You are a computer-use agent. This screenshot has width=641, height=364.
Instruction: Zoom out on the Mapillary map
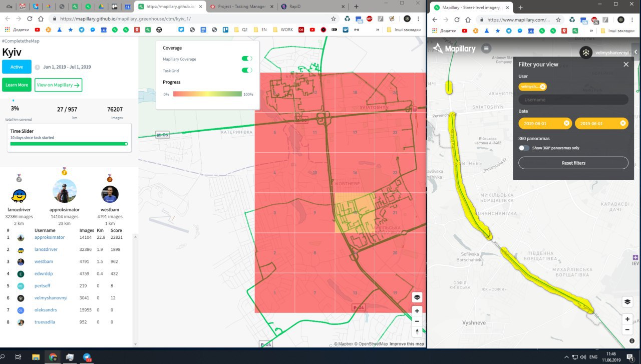627,330
